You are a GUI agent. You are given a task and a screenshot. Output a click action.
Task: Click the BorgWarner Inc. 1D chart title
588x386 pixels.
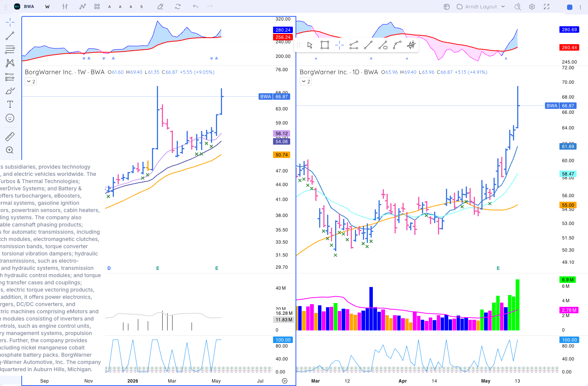point(339,72)
